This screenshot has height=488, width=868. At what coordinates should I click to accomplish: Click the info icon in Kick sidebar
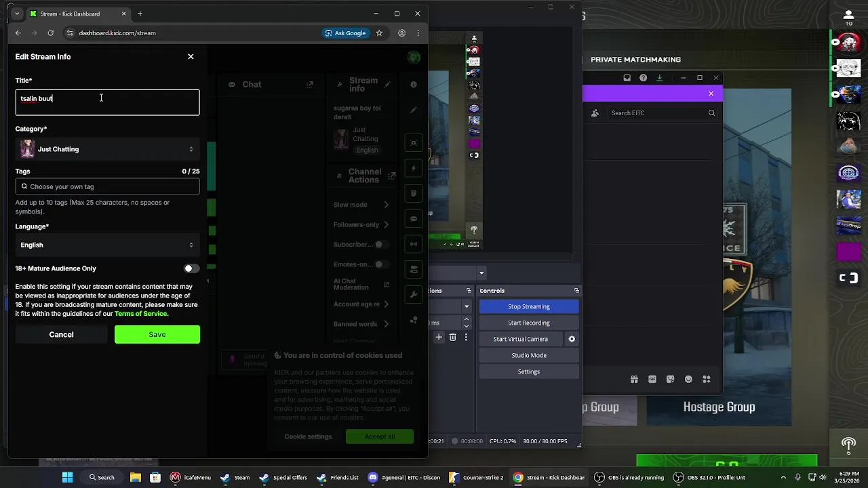pos(414,85)
